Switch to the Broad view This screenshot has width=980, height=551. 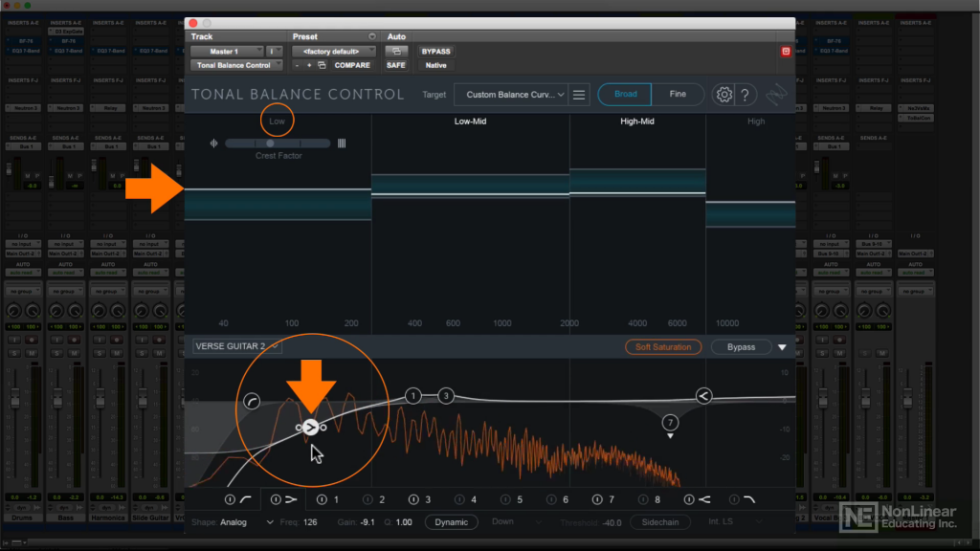[x=625, y=95]
